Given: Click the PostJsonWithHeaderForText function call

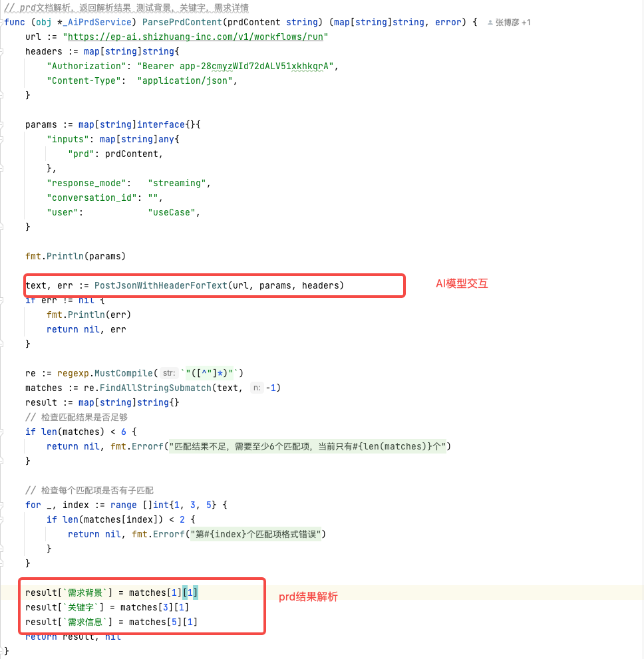Looking at the screenshot, I should (x=160, y=286).
